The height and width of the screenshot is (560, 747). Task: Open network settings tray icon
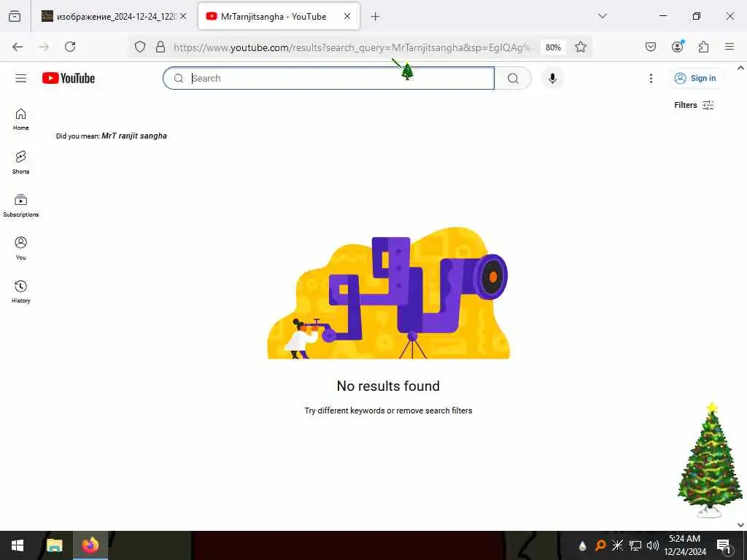point(635,545)
